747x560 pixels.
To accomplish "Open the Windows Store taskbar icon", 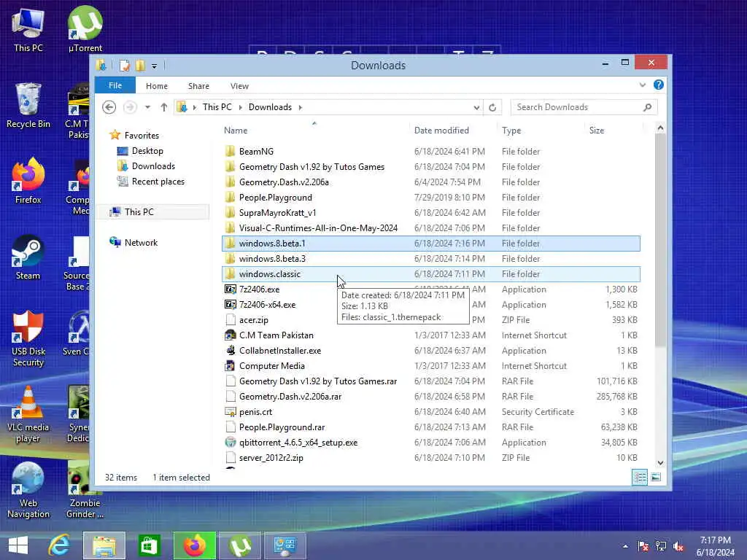I will 149,545.
